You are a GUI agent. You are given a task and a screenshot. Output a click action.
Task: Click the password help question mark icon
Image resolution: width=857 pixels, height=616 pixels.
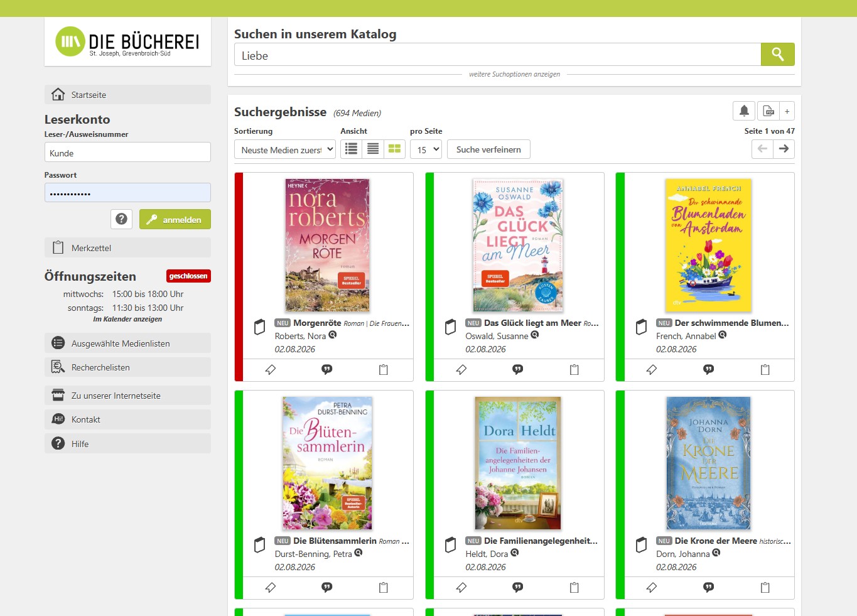click(x=122, y=219)
